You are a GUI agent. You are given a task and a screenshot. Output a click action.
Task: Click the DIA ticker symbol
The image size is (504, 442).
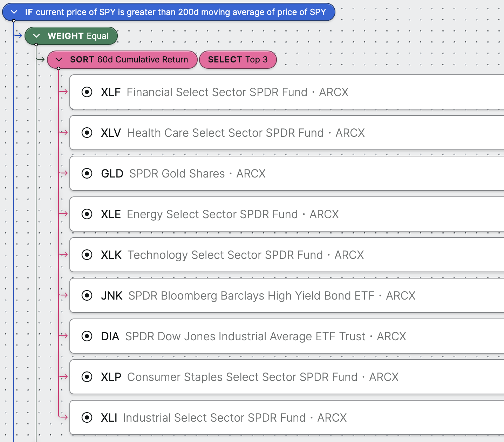tap(110, 336)
